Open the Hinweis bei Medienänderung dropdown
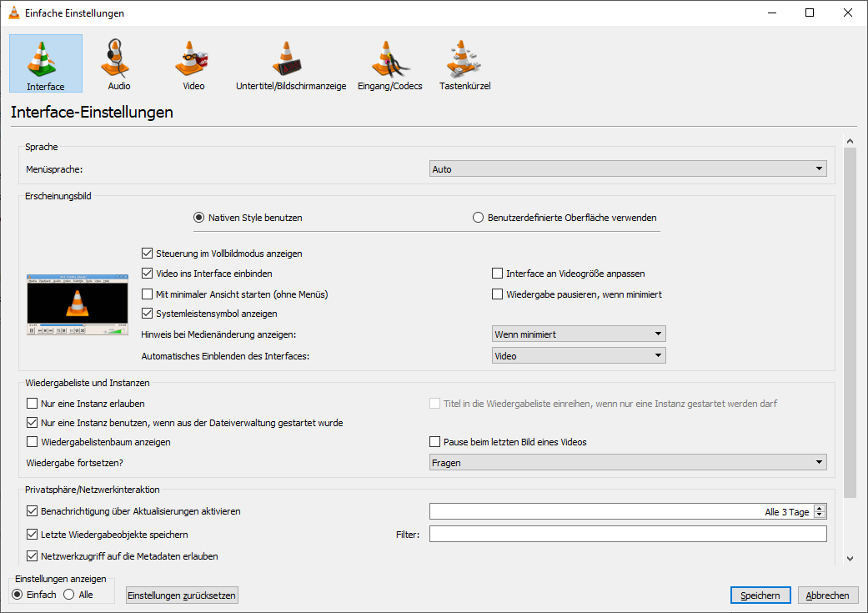 click(578, 333)
